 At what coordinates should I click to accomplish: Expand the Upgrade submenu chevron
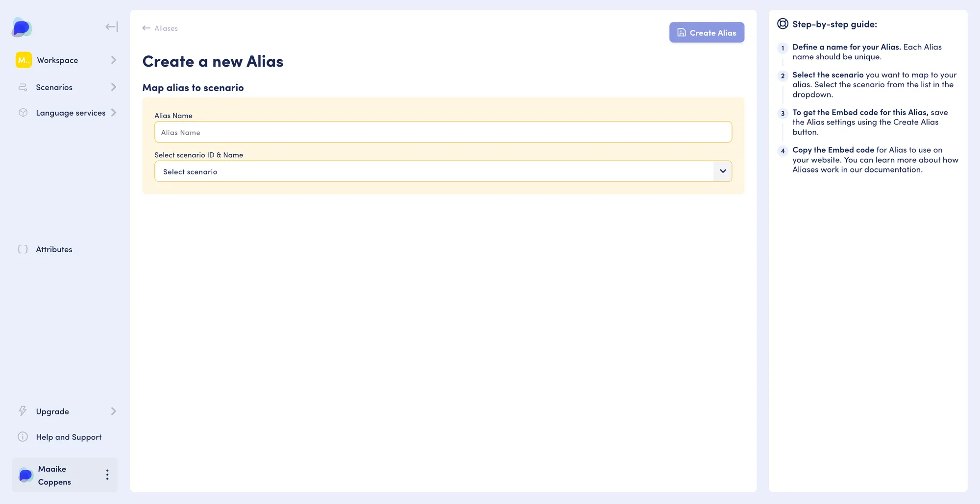coord(114,411)
